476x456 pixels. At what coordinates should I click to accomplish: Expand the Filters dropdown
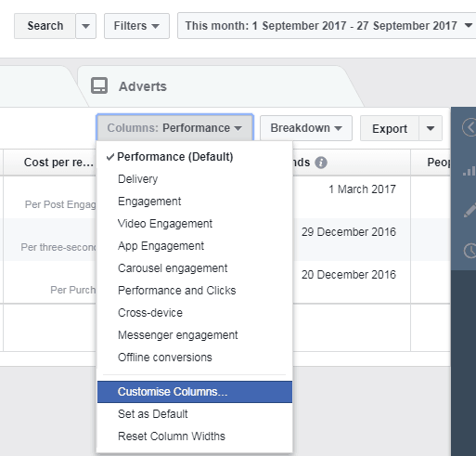click(136, 26)
